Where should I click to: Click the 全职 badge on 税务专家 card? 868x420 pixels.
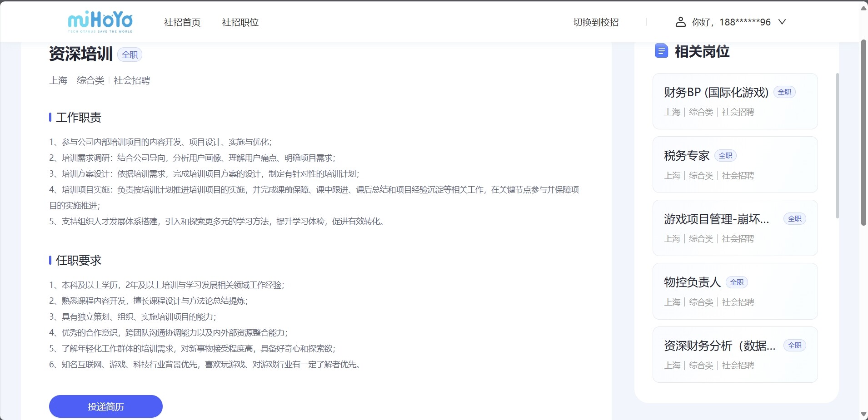[725, 156]
